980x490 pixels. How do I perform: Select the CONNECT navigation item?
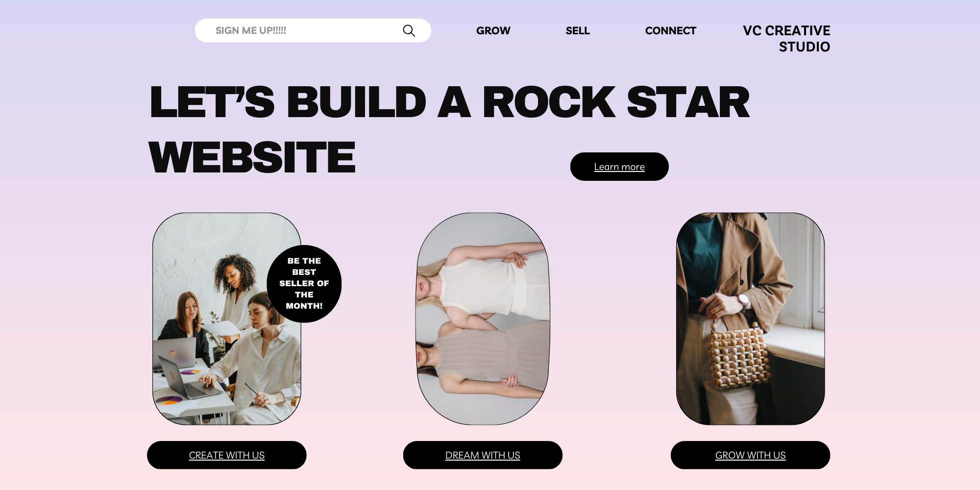click(x=670, y=30)
